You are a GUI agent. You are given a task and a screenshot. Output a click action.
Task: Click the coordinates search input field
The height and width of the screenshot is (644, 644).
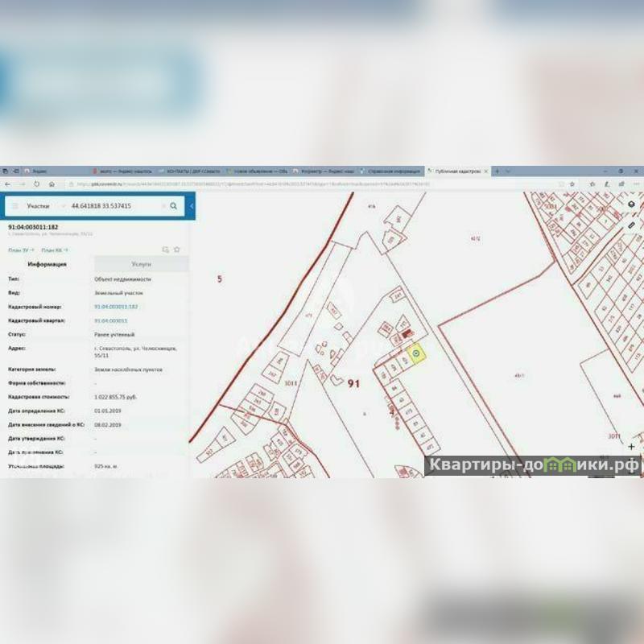(113, 206)
